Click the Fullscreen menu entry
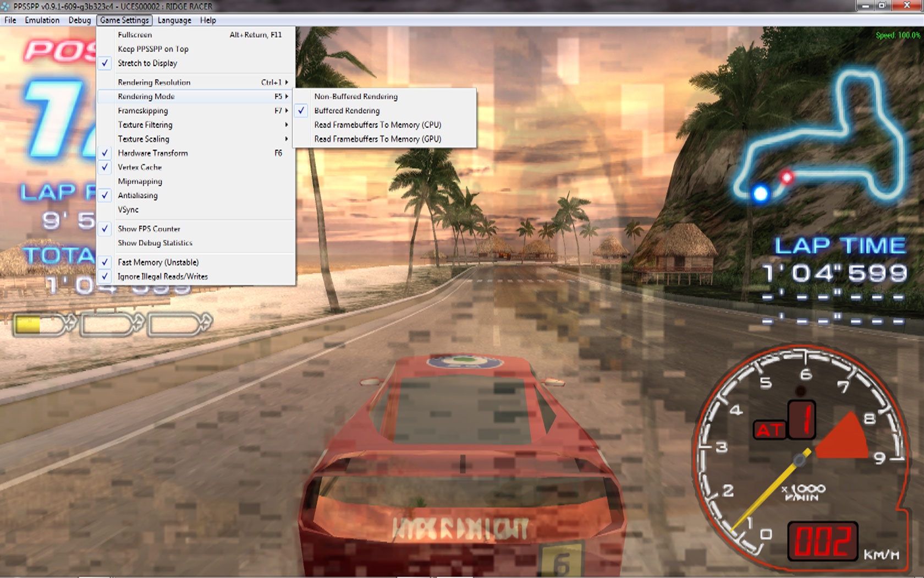Image resolution: width=924 pixels, height=578 pixels. (x=135, y=35)
